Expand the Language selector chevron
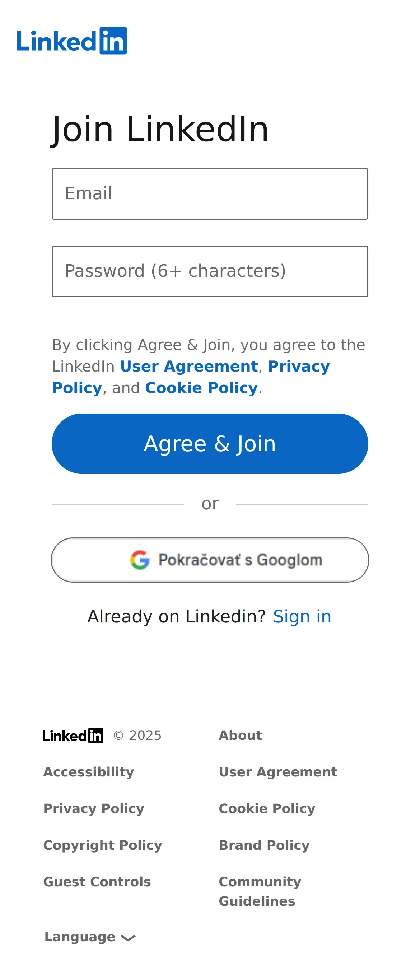This screenshot has height=980, width=420. click(128, 938)
